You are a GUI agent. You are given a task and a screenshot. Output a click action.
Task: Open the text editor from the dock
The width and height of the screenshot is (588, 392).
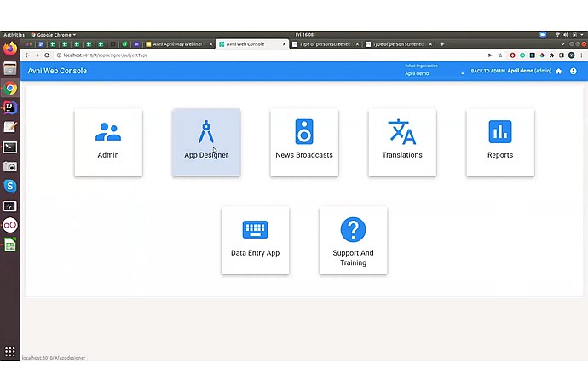pos(10,127)
